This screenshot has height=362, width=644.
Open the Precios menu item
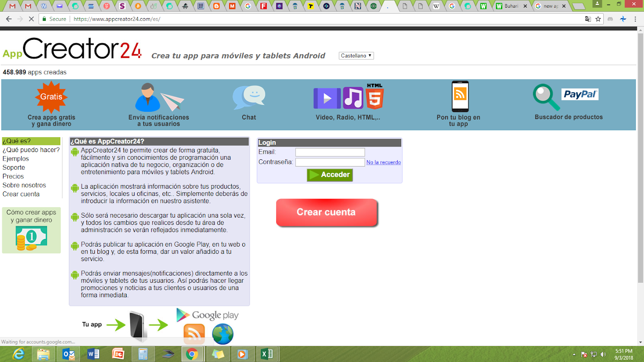coord(13,176)
